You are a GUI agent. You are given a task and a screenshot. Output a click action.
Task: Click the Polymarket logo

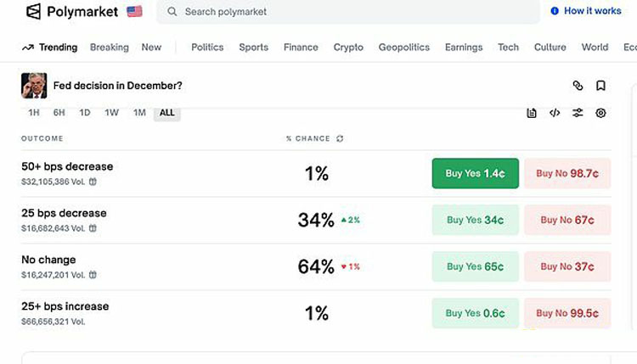pyautogui.click(x=71, y=12)
